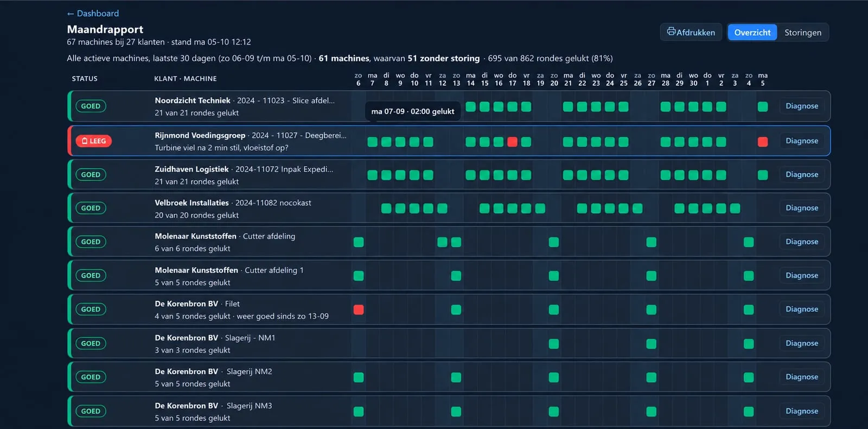
Task: Click '20 van 20 rondes gelukt' text
Action: [196, 215]
